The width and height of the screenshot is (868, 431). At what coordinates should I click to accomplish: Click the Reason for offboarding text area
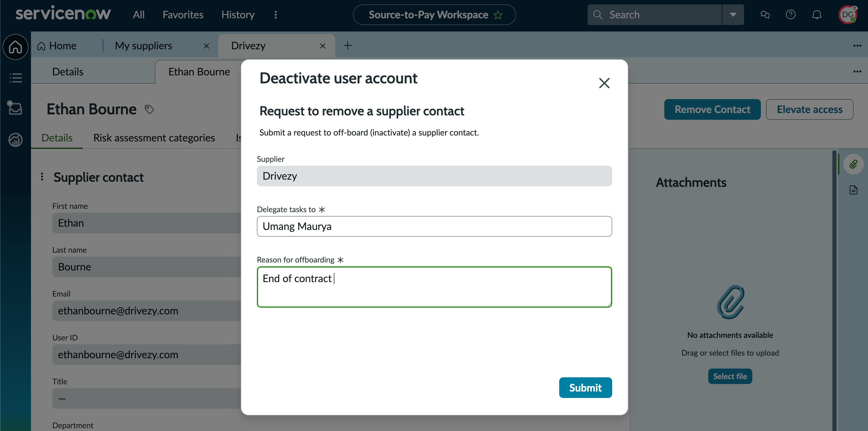(434, 287)
